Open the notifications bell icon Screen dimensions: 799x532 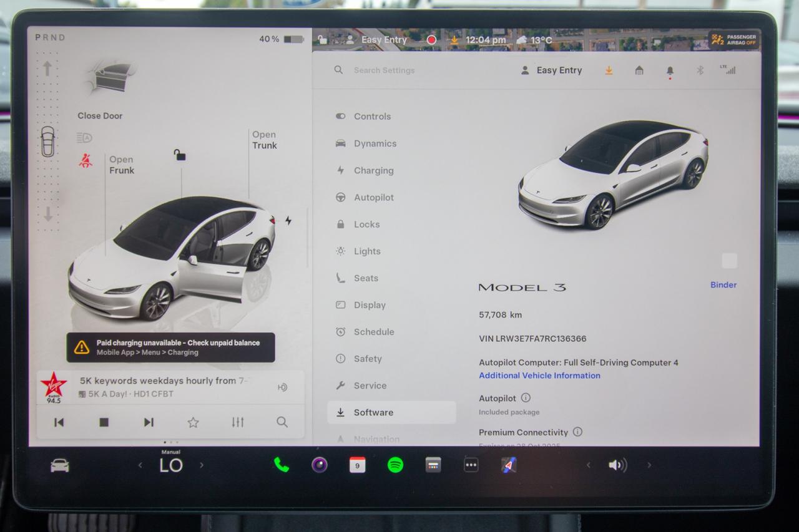point(669,70)
